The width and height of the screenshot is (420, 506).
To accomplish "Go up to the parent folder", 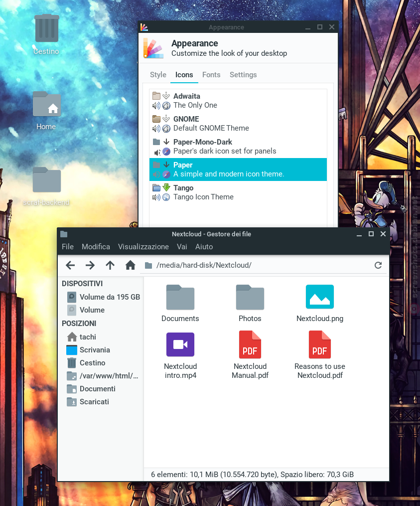I will [110, 265].
